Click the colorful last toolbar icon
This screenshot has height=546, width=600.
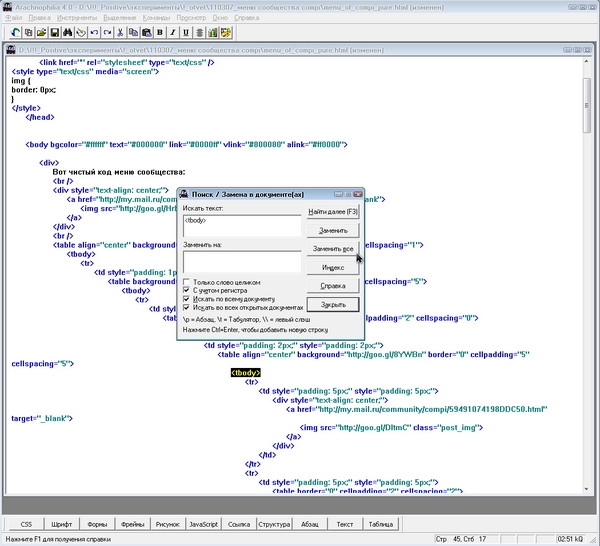[226, 33]
